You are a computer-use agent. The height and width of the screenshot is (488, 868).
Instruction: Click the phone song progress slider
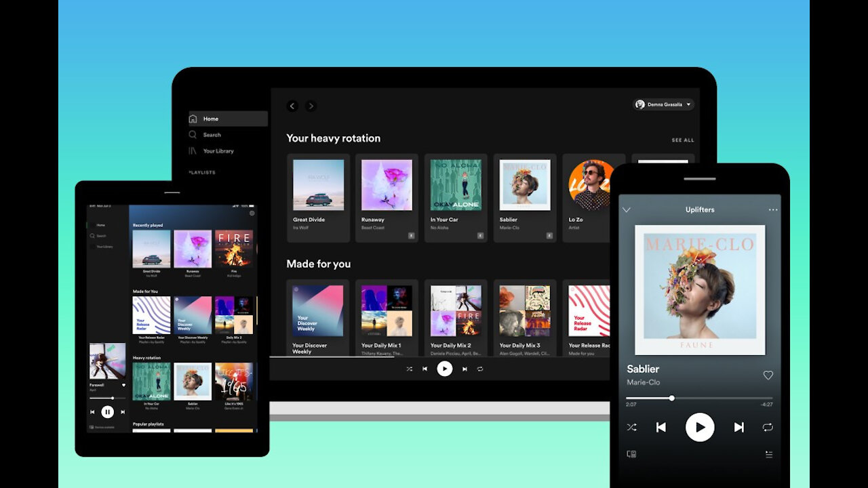tap(699, 398)
